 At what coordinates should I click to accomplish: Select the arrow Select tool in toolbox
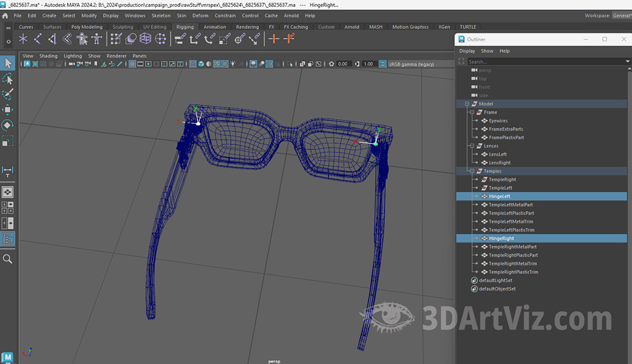click(x=8, y=63)
